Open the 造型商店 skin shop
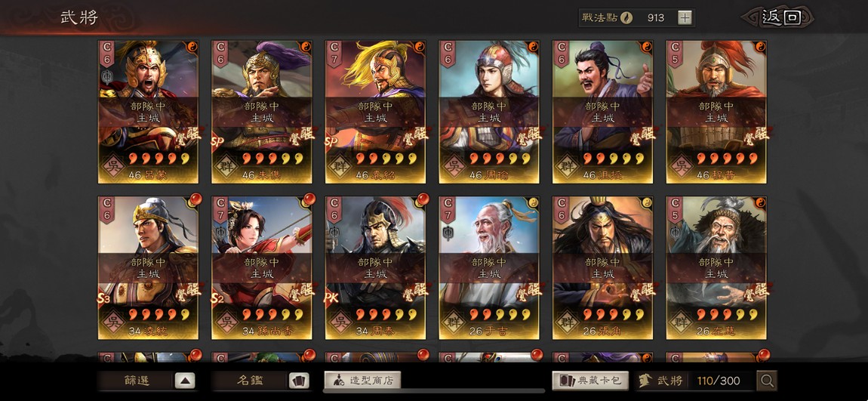868x401 pixels. [x=362, y=381]
